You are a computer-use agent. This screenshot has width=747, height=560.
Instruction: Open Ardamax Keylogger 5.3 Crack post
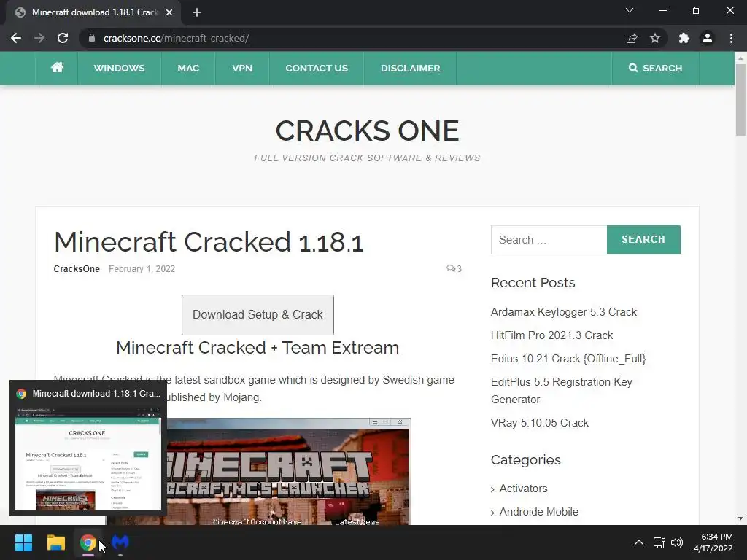[564, 312]
